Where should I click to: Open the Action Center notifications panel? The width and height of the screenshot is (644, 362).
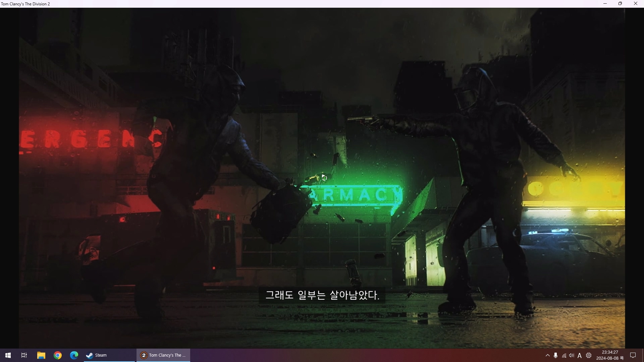coord(633,355)
